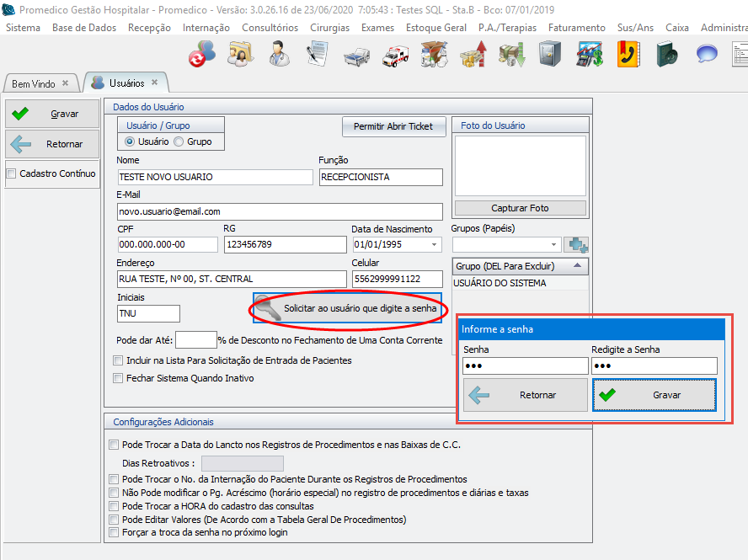Click the clipboard with pen toolbar icon
Screen dimensions: 748x560
coord(317,56)
